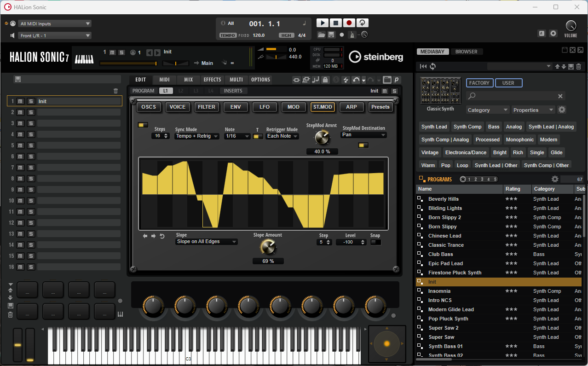The width and height of the screenshot is (588, 366).
Task: Shift pattern right with right arrow icon
Action: [x=154, y=236]
